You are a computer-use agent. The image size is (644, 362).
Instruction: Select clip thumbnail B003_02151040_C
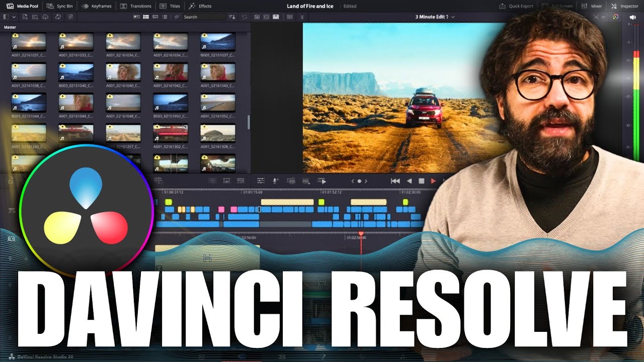pyautogui.click(x=76, y=72)
